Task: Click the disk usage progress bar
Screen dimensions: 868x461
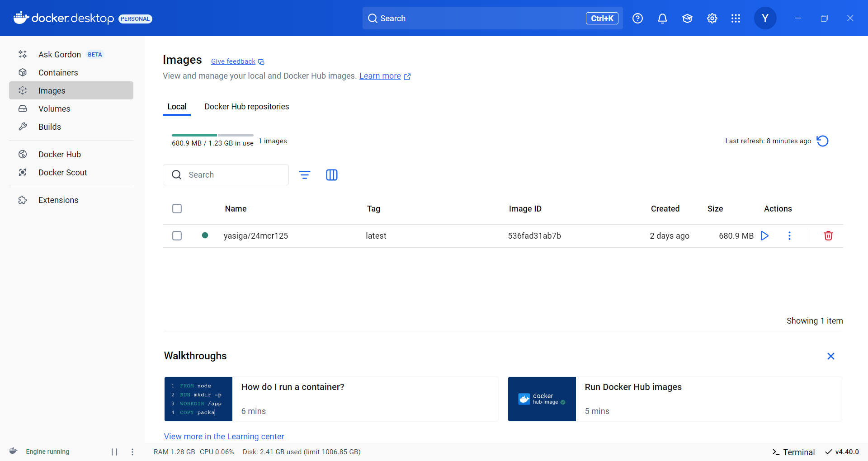Action: [212, 135]
